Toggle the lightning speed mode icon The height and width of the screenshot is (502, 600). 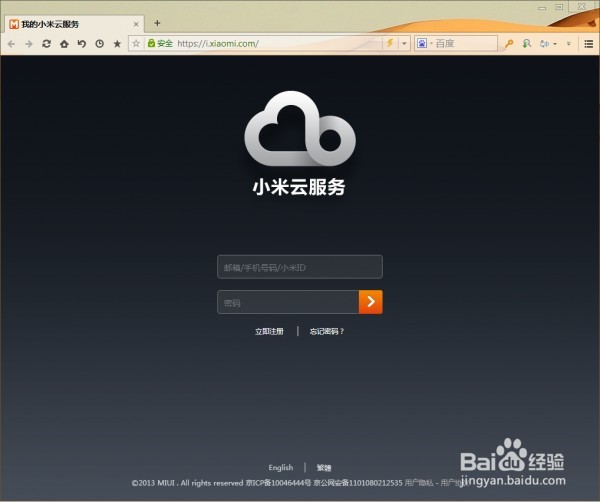(x=390, y=43)
